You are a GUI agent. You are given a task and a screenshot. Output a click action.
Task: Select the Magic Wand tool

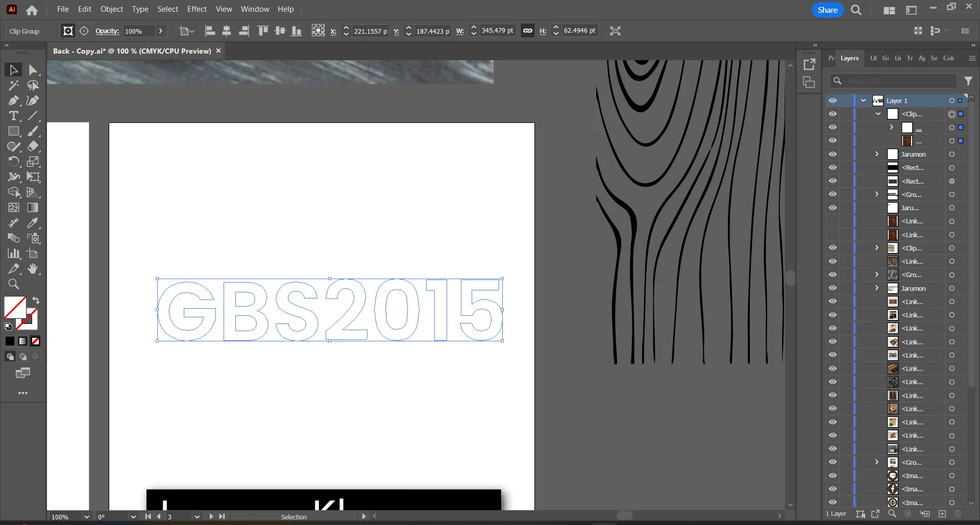coord(14,85)
